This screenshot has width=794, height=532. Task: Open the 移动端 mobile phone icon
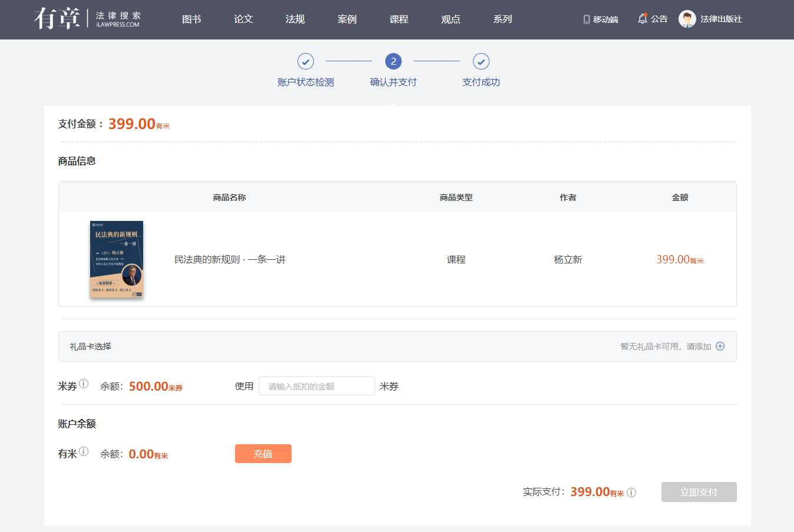(586, 19)
